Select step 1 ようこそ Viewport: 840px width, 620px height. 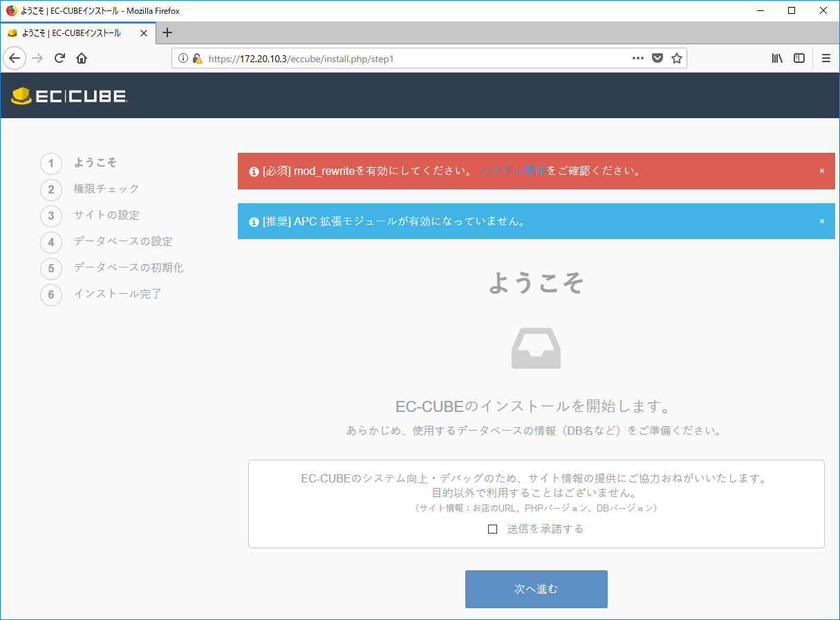(x=79, y=163)
